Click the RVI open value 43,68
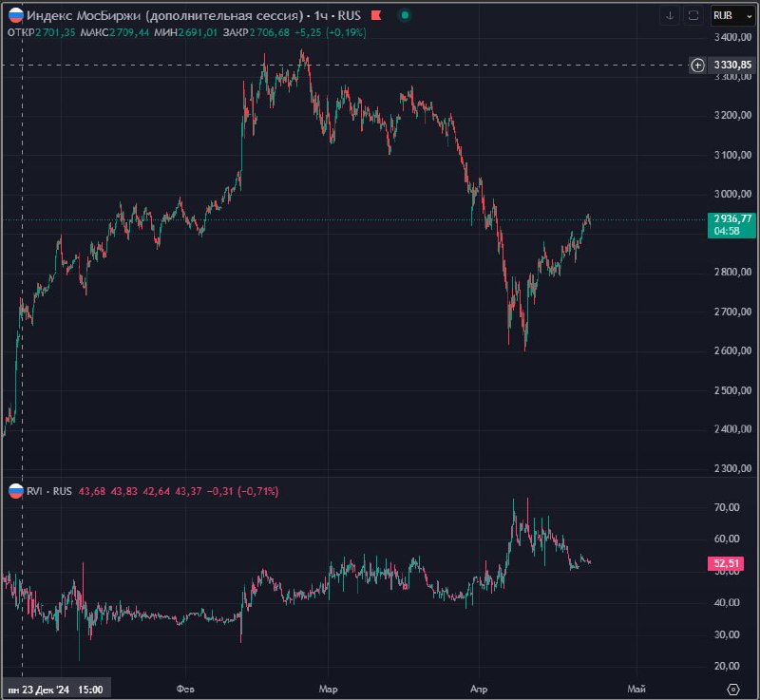The image size is (760, 700). pyautogui.click(x=92, y=491)
